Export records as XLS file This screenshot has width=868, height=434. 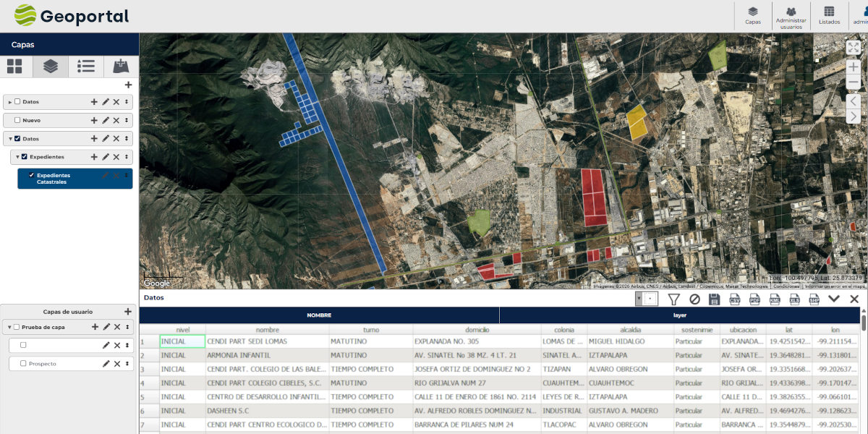[x=794, y=298]
